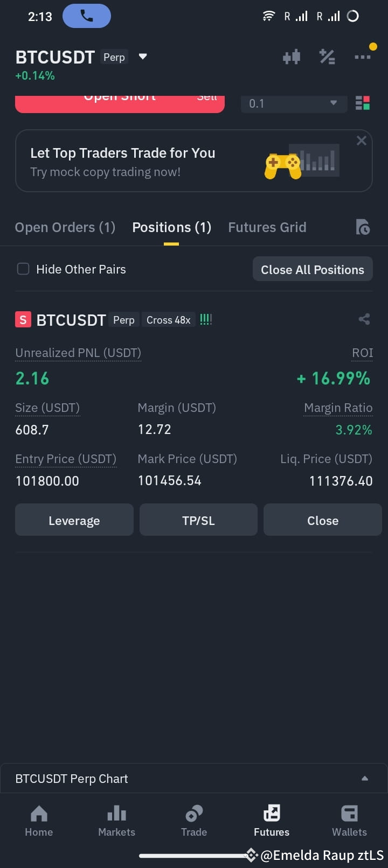Tap the Cross 48x margin badge
This screenshot has width=388, height=868.
(x=169, y=320)
